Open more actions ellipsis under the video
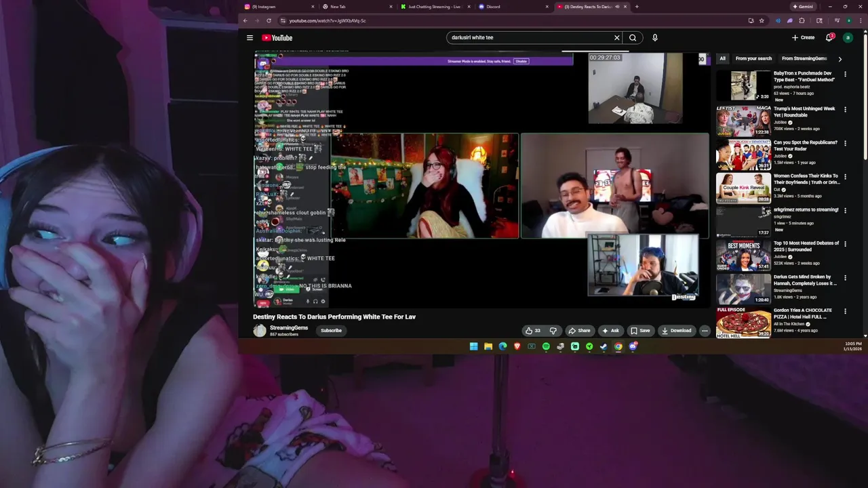This screenshot has height=488, width=868. pos(705,331)
